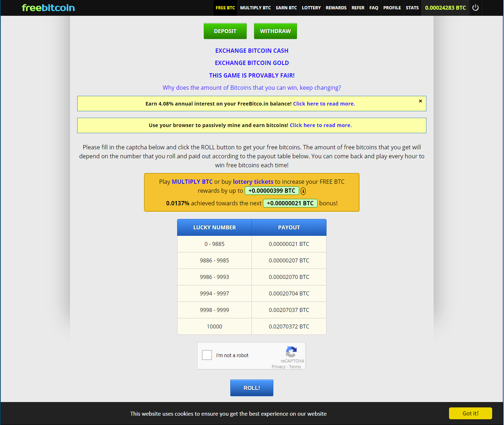Click the power logout icon
This screenshot has height=425, width=504.
[475, 8]
